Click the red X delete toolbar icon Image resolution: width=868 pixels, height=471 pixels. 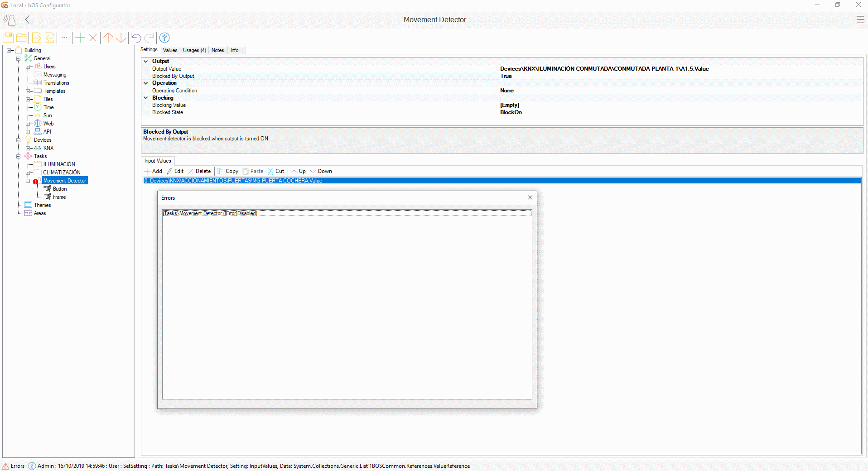pyautogui.click(x=93, y=38)
